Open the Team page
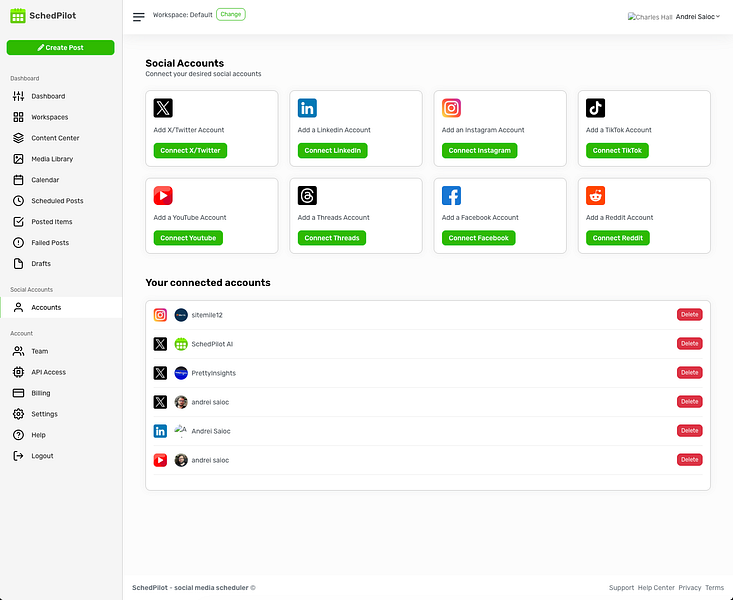The width and height of the screenshot is (733, 600). coord(61,351)
